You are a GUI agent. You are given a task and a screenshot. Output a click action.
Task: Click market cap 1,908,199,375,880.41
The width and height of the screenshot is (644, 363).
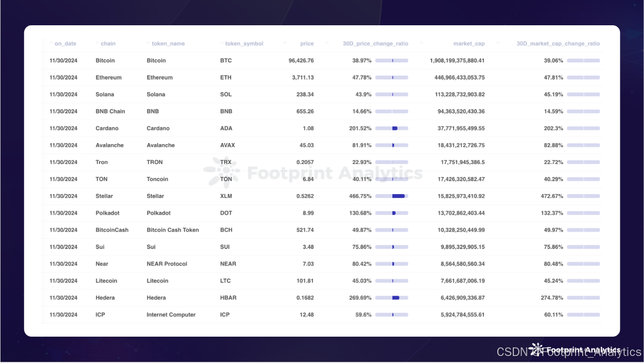[457, 60]
